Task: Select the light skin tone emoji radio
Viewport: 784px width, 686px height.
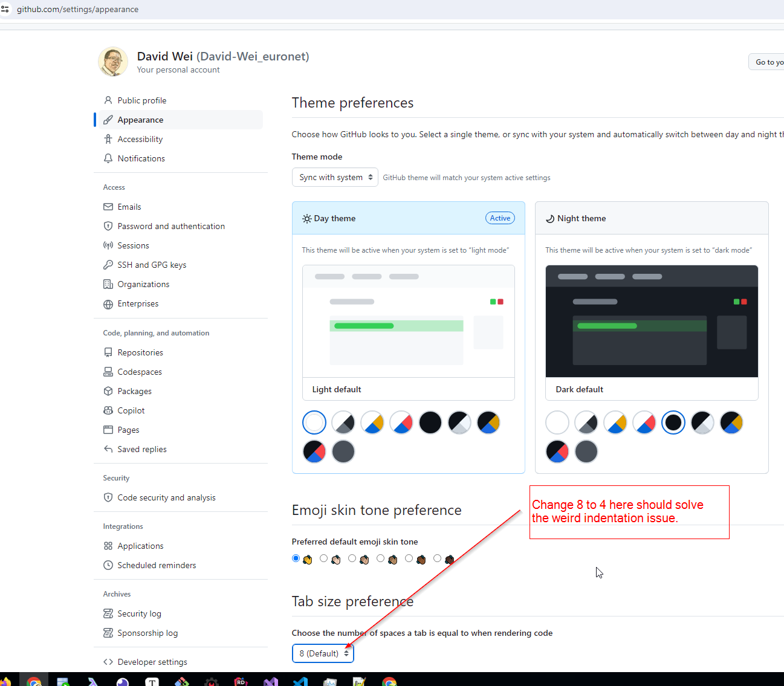Action: (323, 558)
